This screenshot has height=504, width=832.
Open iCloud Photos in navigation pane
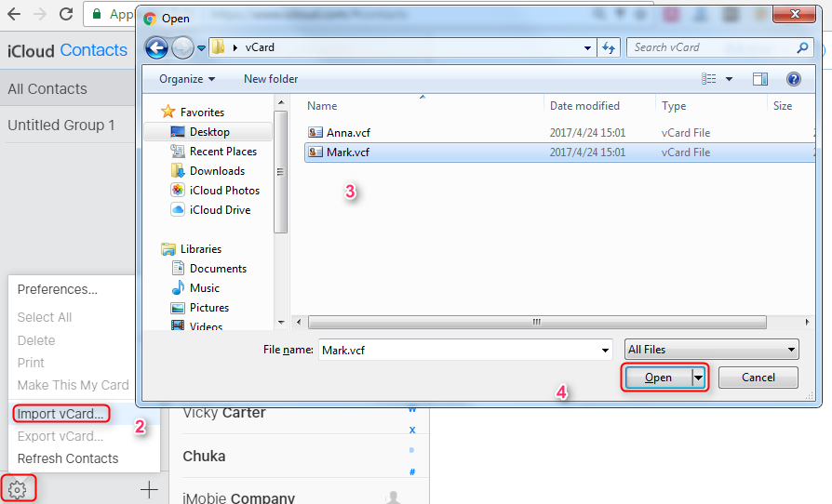click(224, 191)
